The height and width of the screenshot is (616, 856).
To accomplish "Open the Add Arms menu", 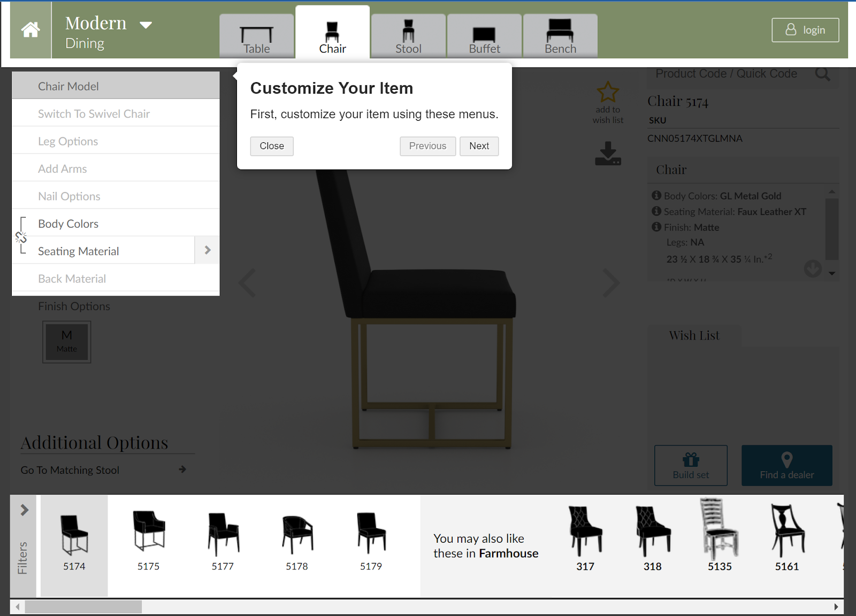I will pos(116,169).
